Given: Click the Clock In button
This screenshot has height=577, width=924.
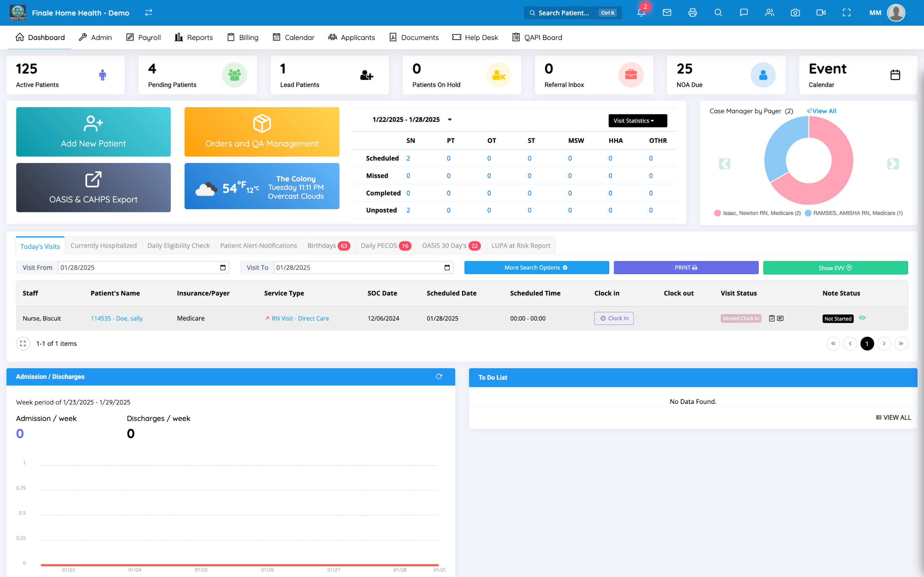Looking at the screenshot, I should tap(614, 318).
